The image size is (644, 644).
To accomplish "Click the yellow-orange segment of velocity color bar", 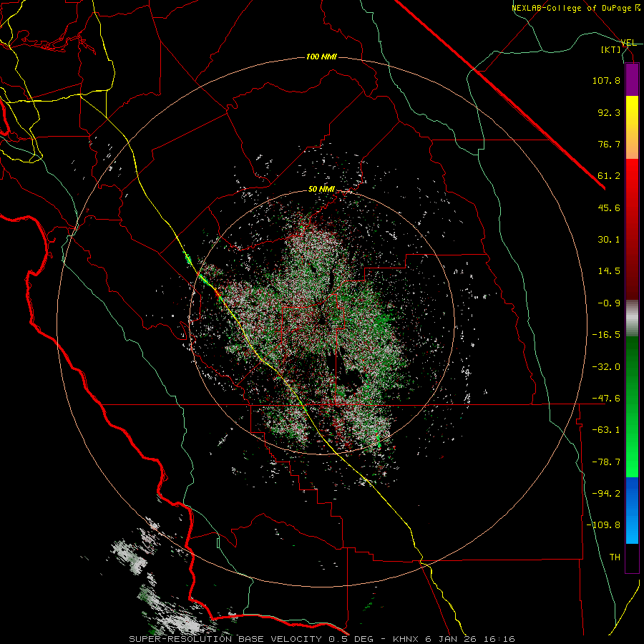I will coord(632,127).
